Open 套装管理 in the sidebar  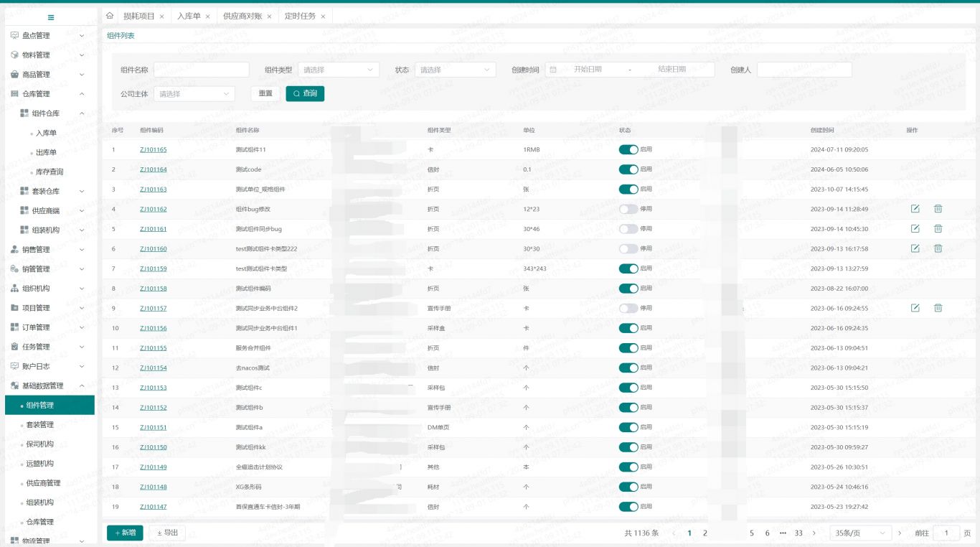(x=40, y=424)
